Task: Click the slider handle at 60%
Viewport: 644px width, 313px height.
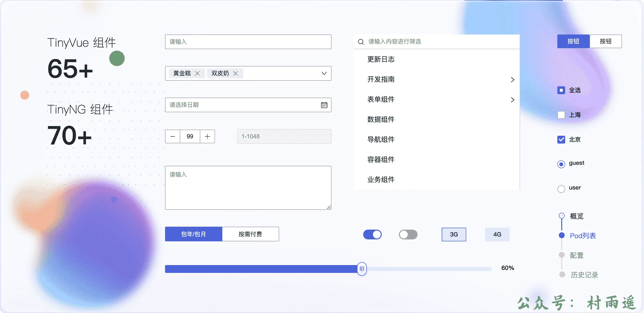Action: point(362,269)
